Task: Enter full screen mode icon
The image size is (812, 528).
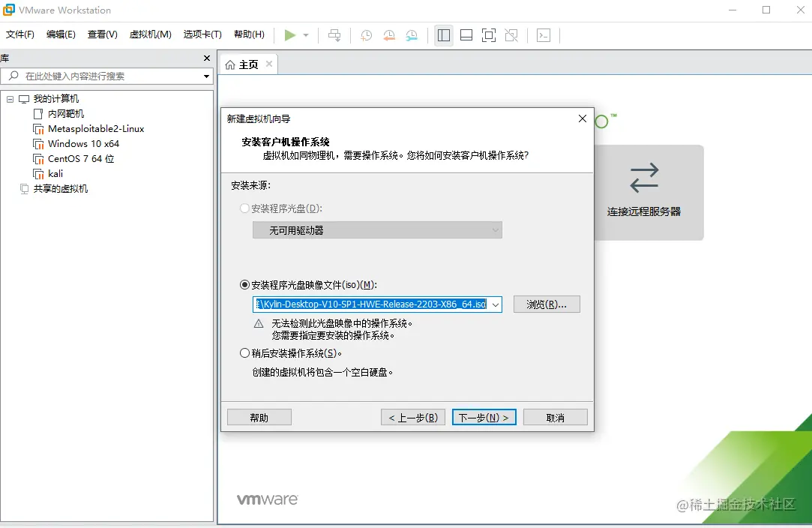Action: point(488,35)
